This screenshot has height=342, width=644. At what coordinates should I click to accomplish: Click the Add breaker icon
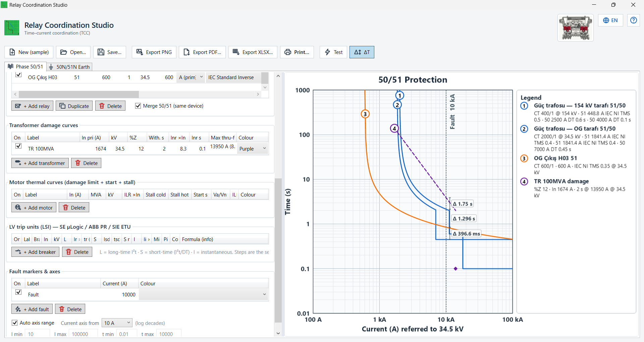[18, 252]
